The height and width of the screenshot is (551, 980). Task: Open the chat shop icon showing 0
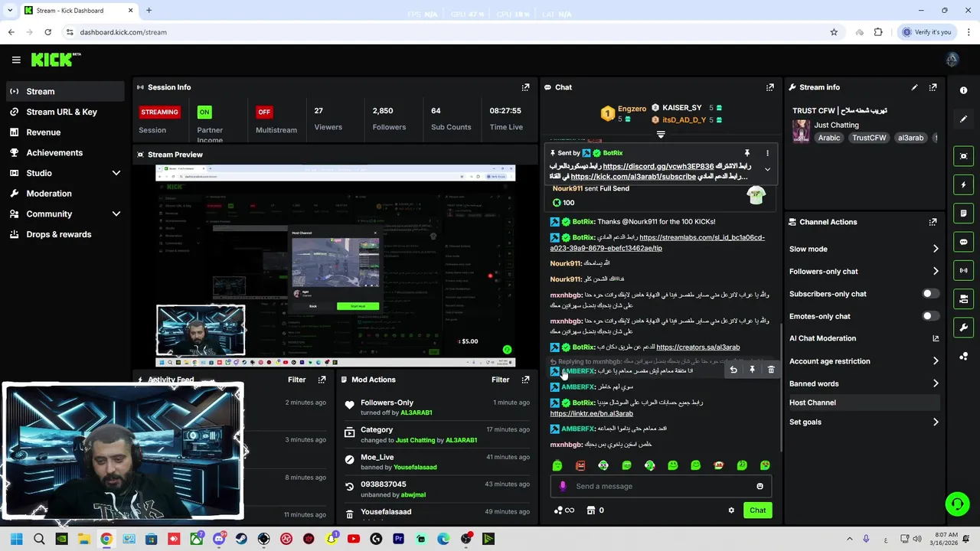point(596,510)
